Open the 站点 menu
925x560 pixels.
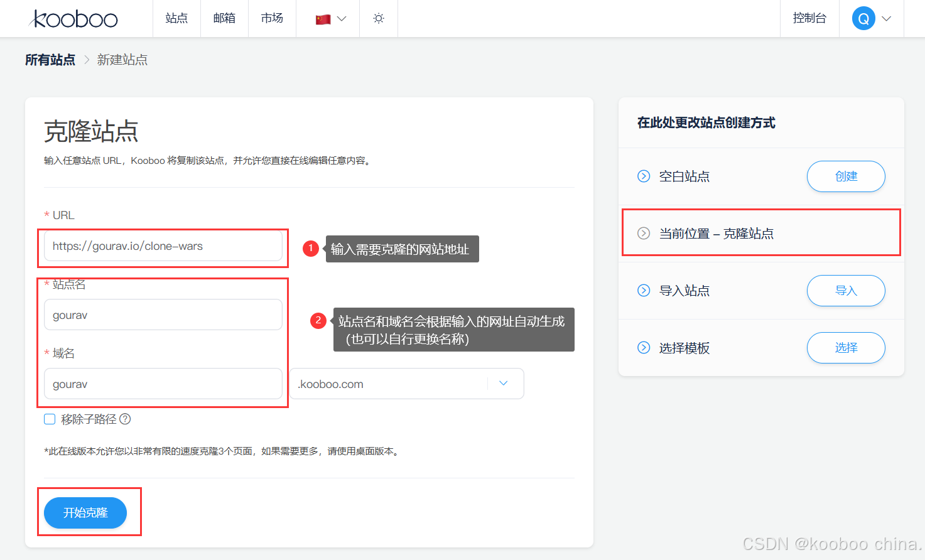click(176, 18)
